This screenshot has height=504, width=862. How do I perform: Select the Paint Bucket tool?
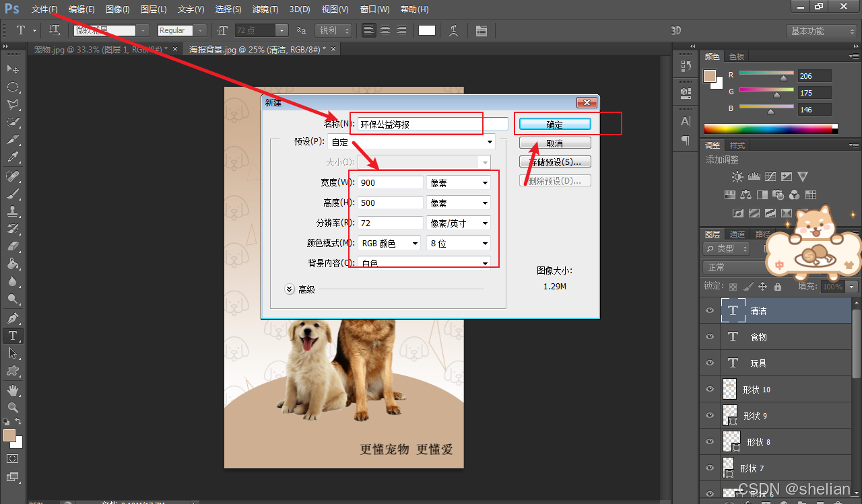(13, 264)
